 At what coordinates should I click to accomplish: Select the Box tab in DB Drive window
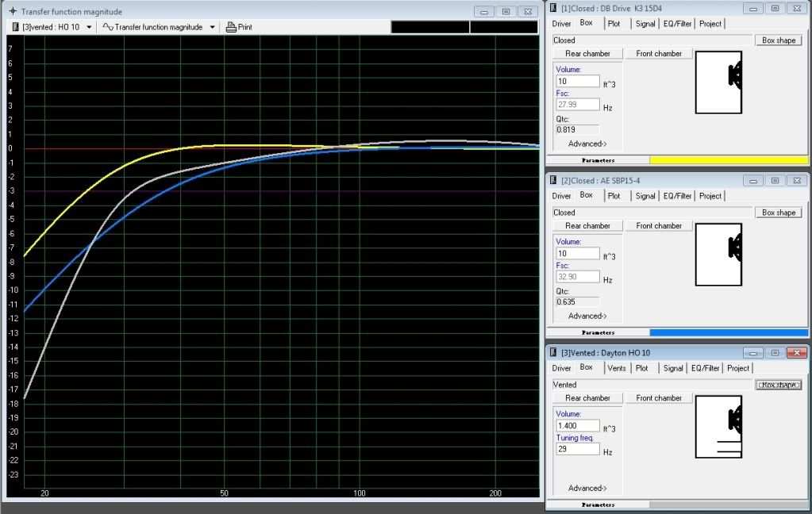tap(587, 23)
